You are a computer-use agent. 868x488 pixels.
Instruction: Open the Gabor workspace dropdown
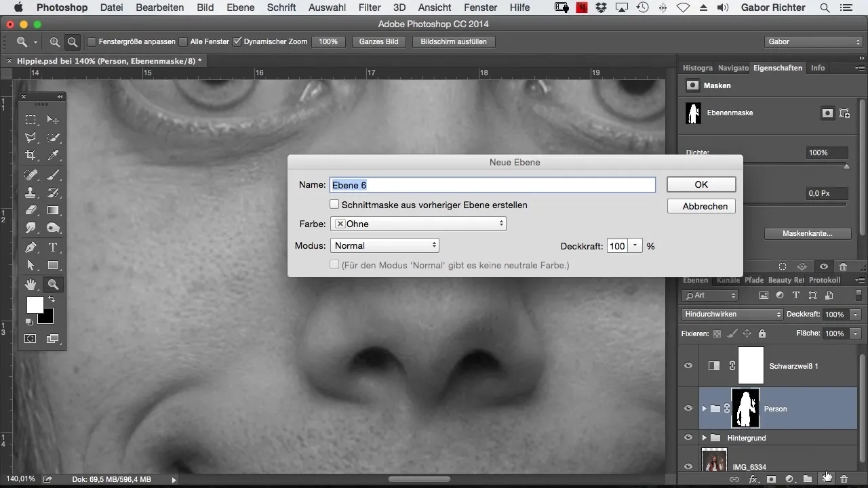(813, 42)
